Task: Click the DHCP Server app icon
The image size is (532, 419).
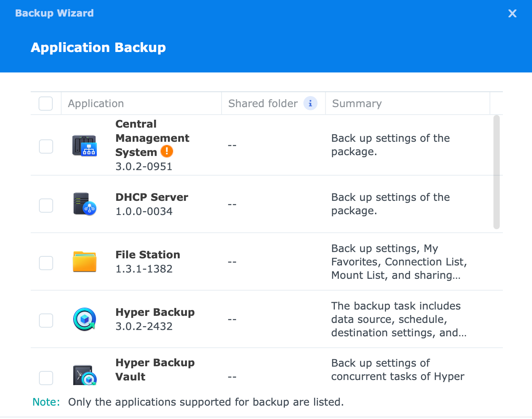Action: coord(85,204)
